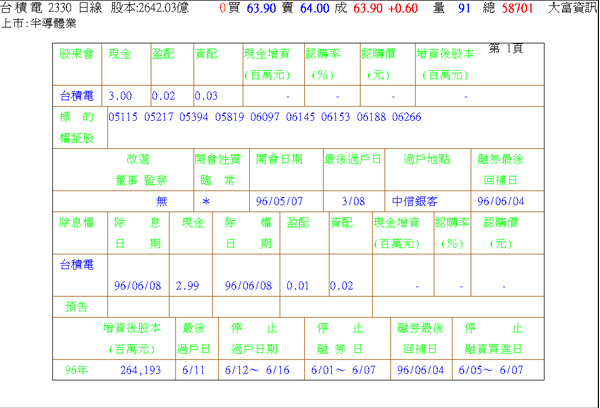This screenshot has width=600, height=408.
Task: Click the 上市:半導體業 industry label
Action: 39,23
